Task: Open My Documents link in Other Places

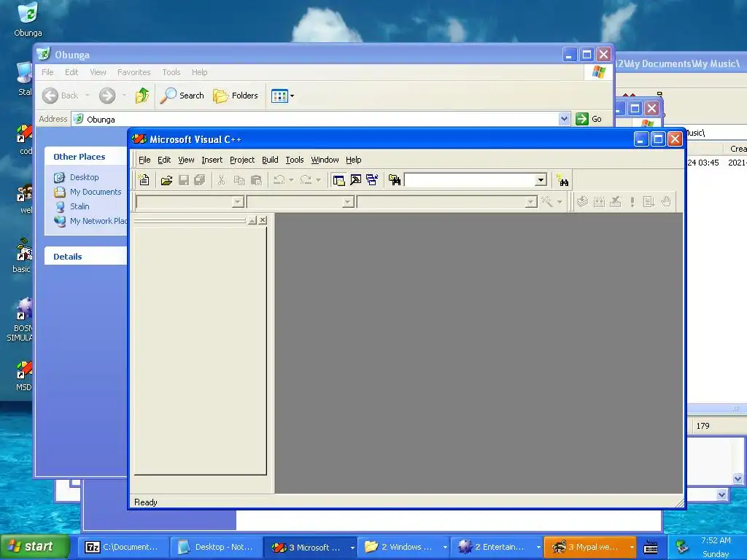Action: [96, 192]
